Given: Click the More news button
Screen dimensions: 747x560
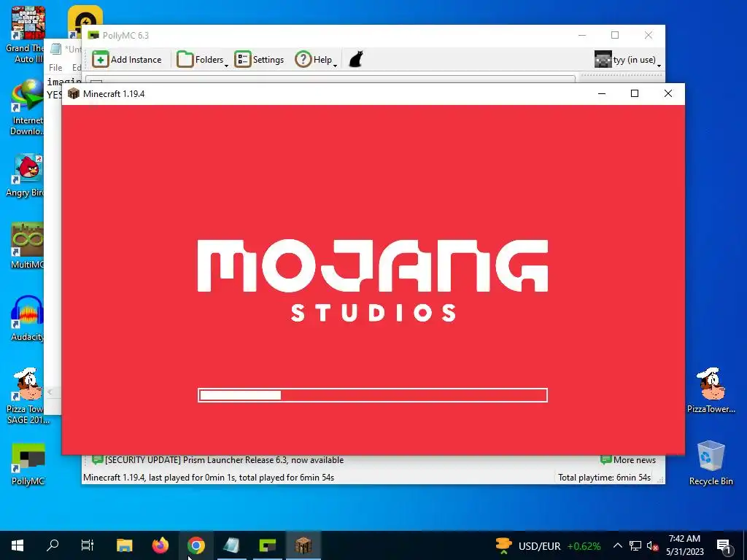Looking at the screenshot, I should coord(628,460).
